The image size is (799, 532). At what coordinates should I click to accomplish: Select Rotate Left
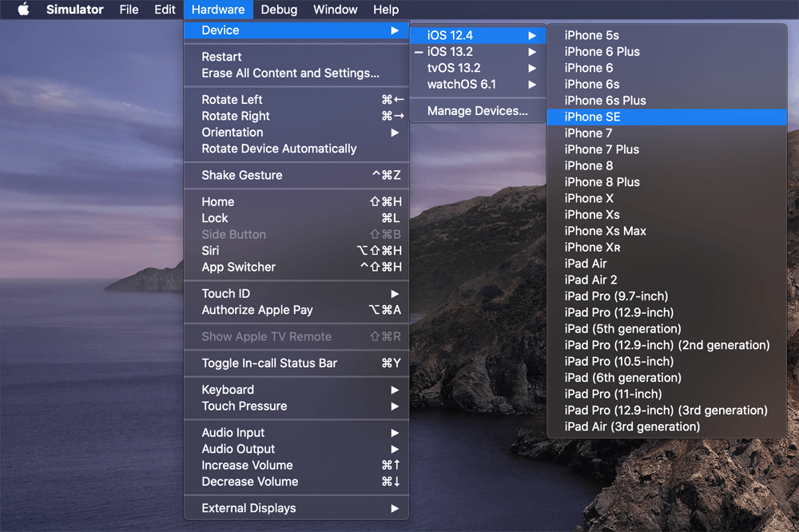(296, 99)
